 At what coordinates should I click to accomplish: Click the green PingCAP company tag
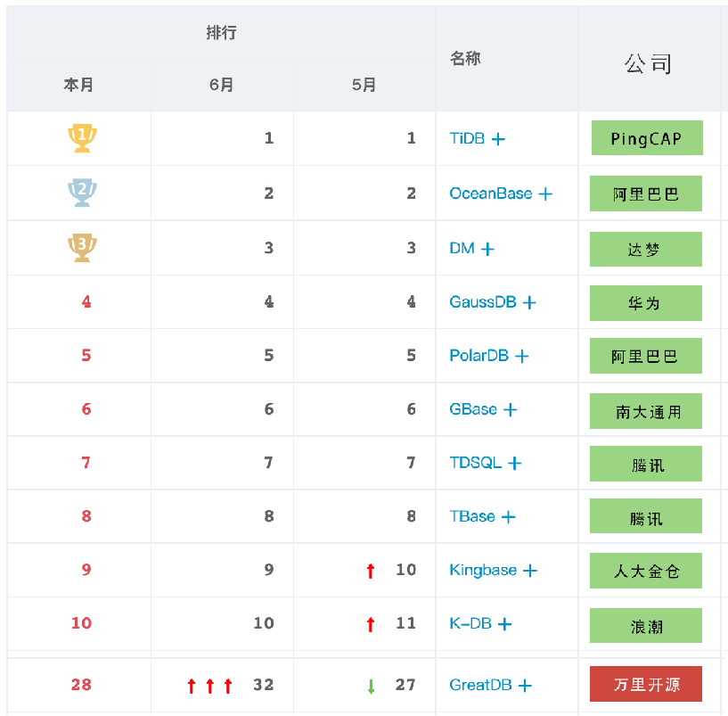(646, 138)
